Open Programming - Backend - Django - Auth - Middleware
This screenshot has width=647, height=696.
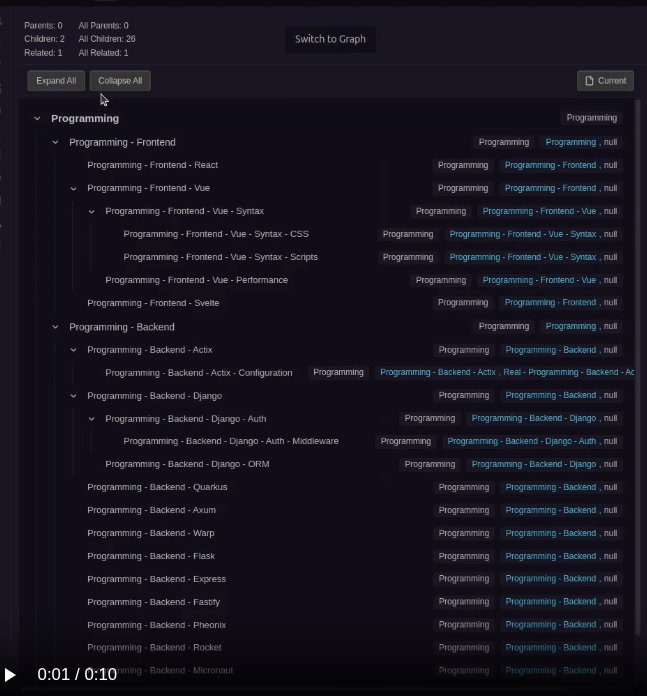(231, 441)
